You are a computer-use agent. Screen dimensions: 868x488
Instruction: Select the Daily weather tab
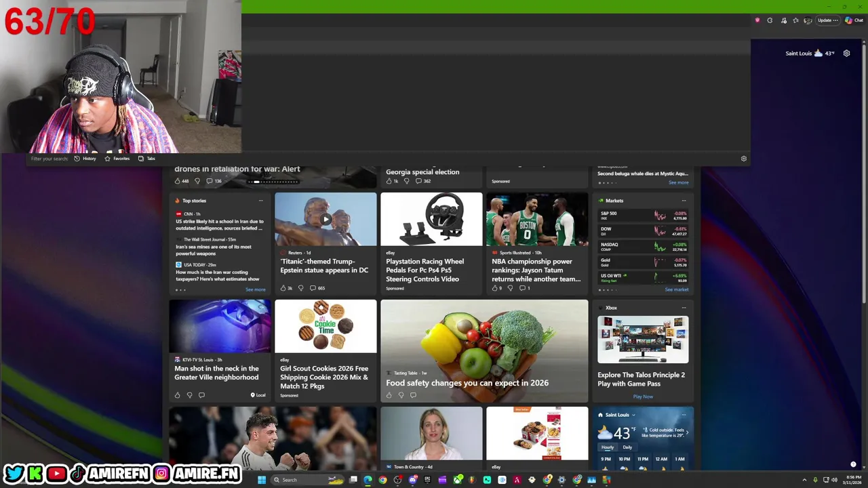point(627,447)
